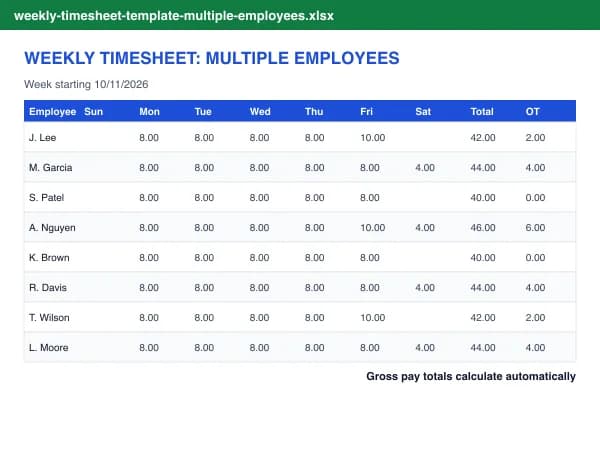
Task: Select K. Brown's OT 0.00 cell
Action: pyautogui.click(x=535, y=258)
